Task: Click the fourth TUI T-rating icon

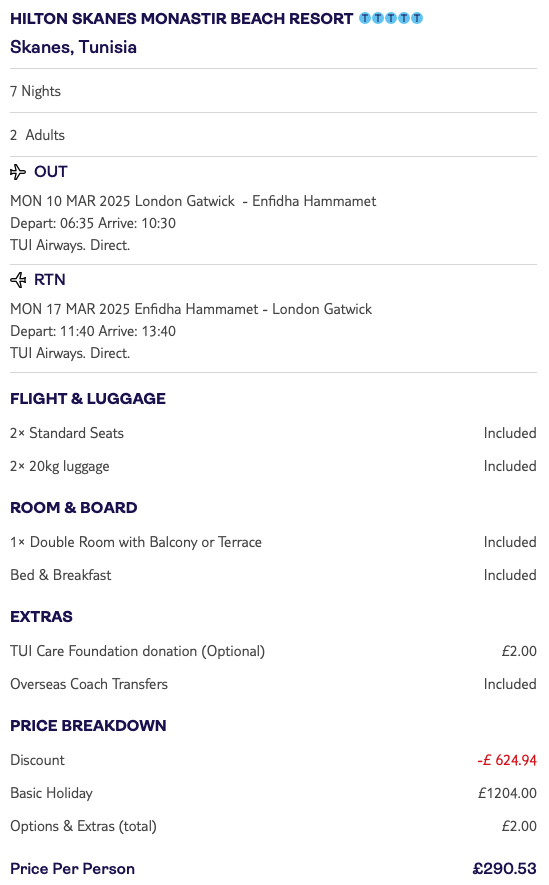Action: click(404, 18)
